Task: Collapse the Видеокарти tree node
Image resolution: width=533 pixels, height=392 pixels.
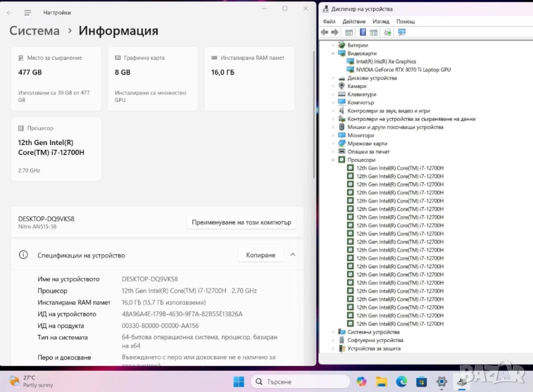Action: click(x=333, y=53)
